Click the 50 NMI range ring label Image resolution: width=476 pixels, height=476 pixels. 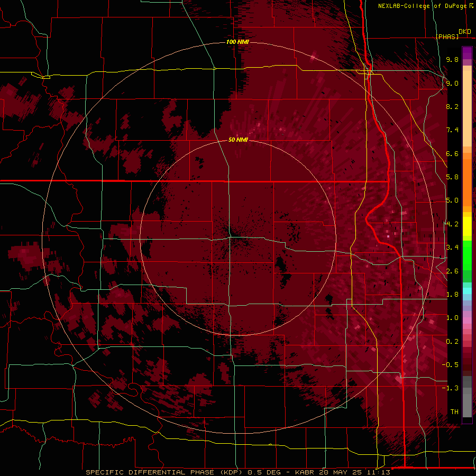238,140
